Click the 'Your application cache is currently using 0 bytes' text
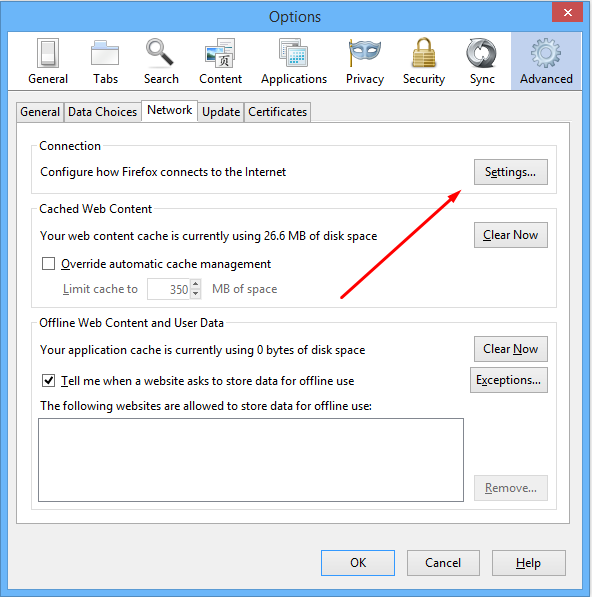Image resolution: width=592 pixels, height=597 pixels. [x=203, y=350]
